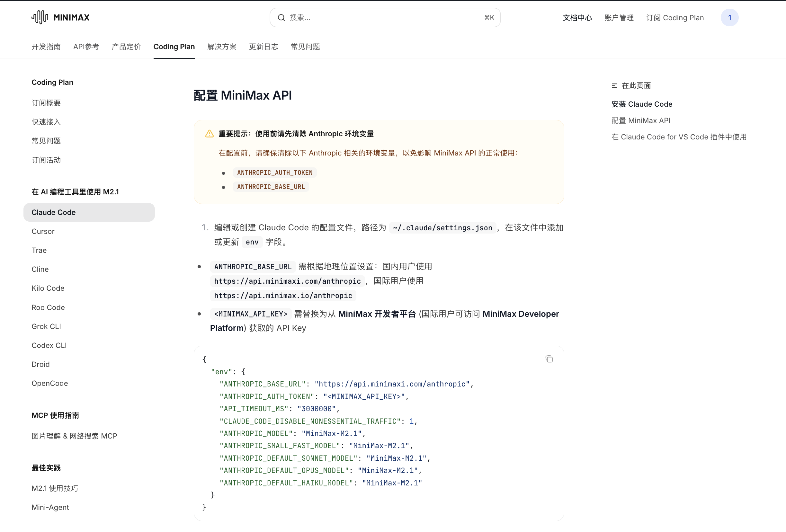The height and width of the screenshot is (532, 786).
Task: Jump to VS Code 插件中使用 section
Action: [x=678, y=137]
